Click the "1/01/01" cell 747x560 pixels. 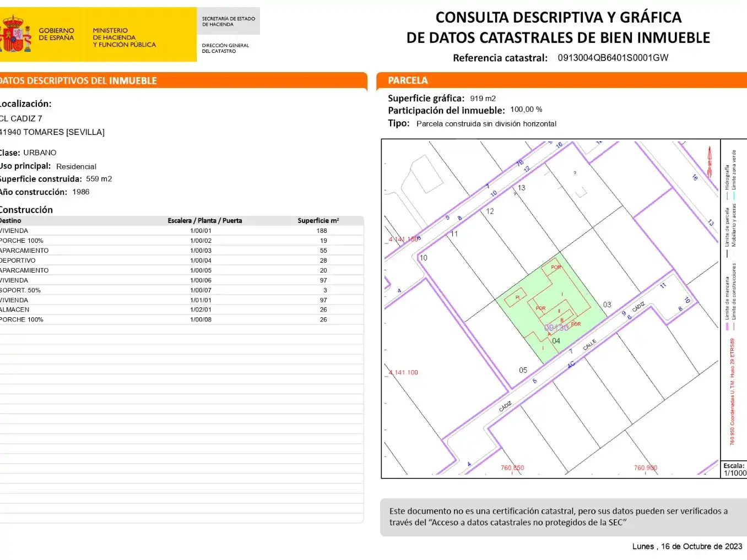[201, 300]
